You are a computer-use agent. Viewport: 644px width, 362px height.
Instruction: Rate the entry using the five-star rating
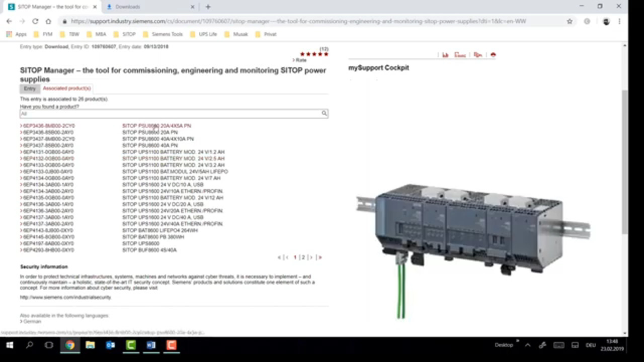coord(313,54)
